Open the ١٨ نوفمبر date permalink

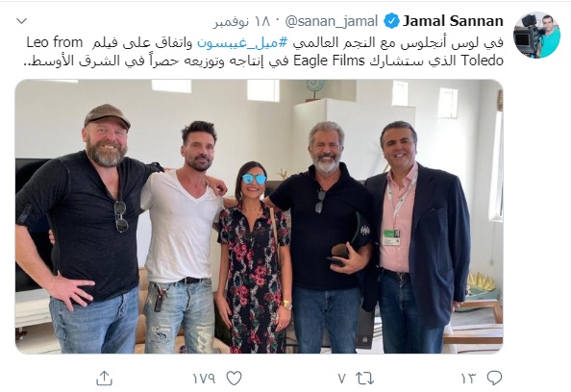(x=242, y=21)
